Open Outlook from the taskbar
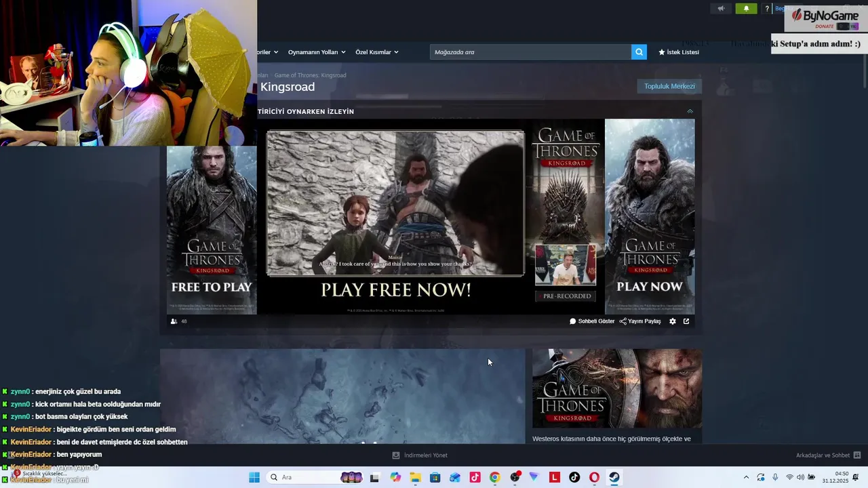 pos(455,477)
